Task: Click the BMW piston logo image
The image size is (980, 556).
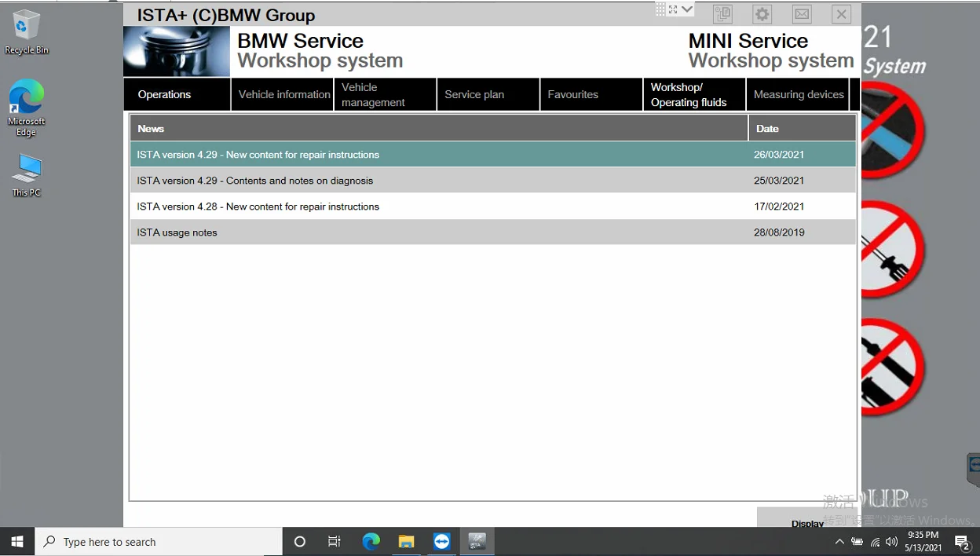Action: point(177,52)
